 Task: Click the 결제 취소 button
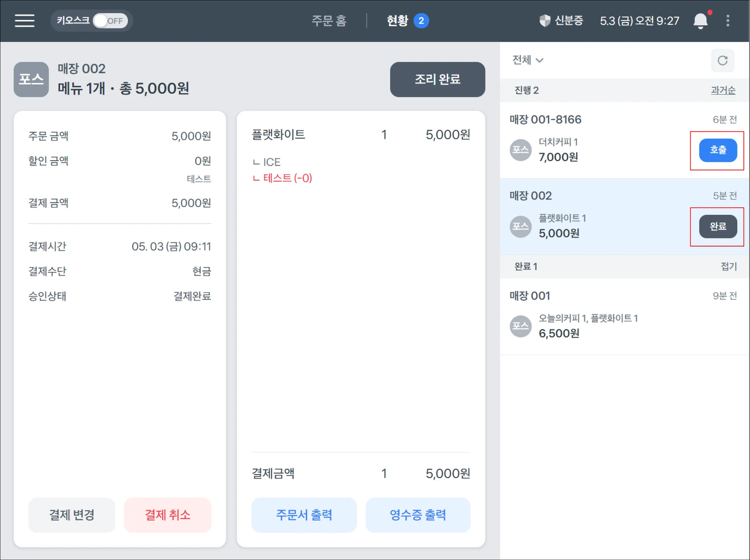[x=167, y=515]
